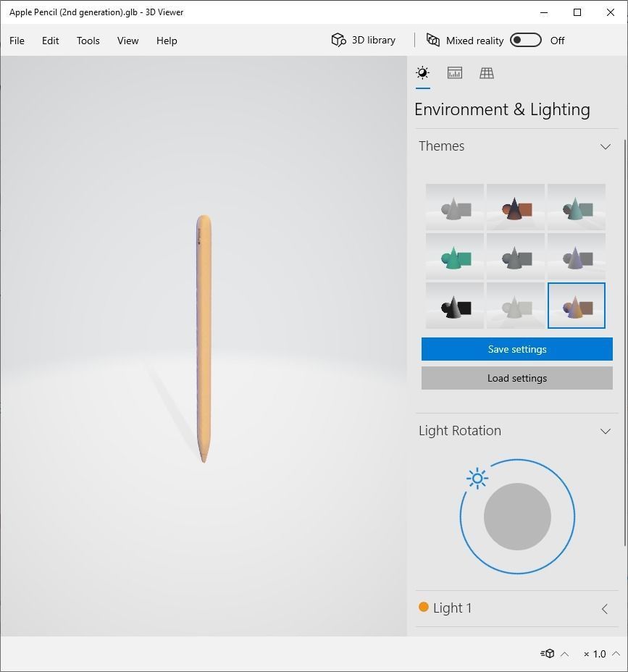Click the Save settings button
Viewport: 628px width, 672px height.
point(517,349)
